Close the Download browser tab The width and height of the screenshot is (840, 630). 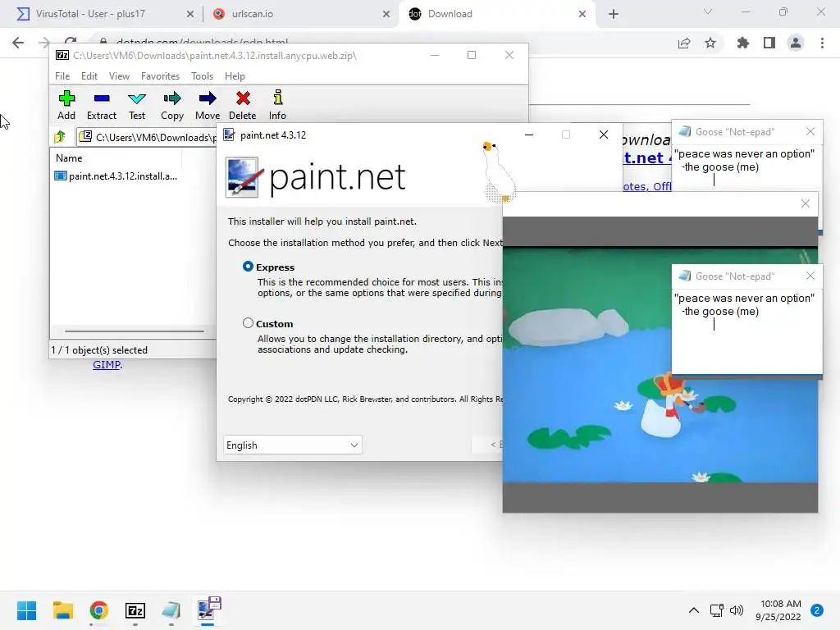pyautogui.click(x=582, y=14)
